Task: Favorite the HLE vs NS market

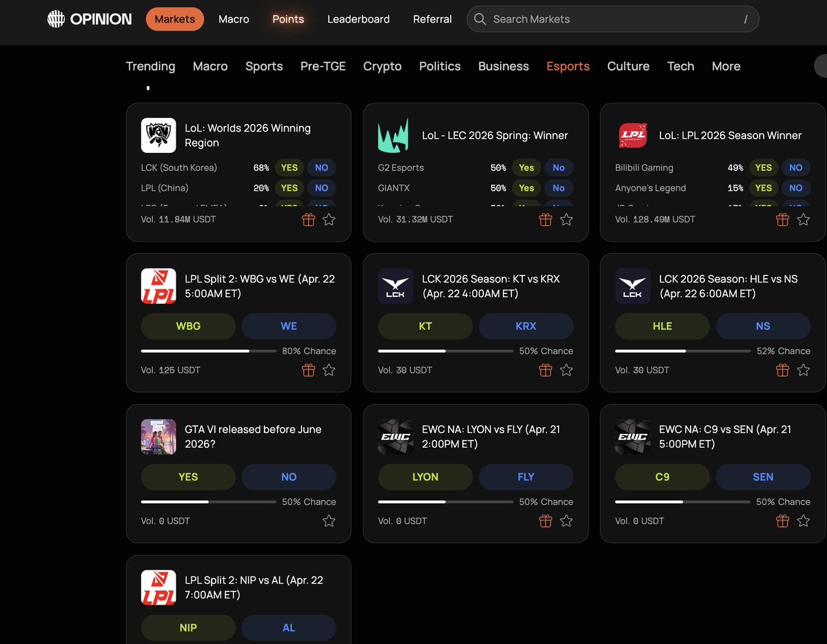Action: (x=803, y=370)
